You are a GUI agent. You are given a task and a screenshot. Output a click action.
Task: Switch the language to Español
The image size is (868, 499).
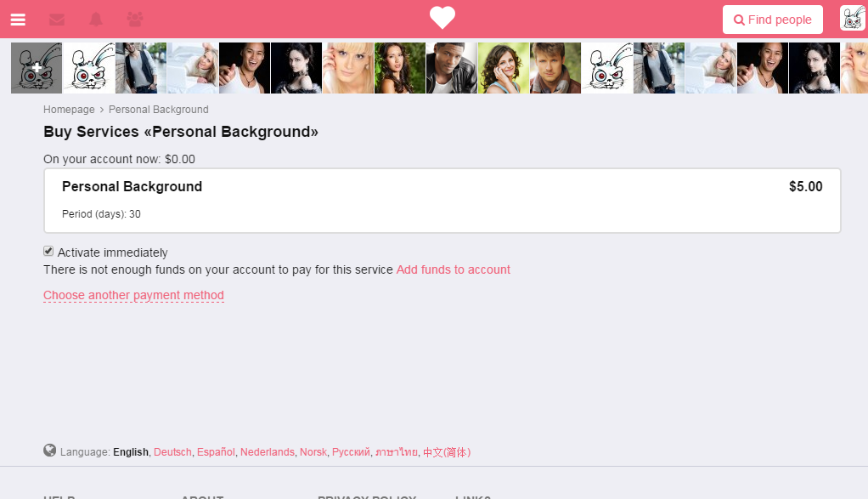click(216, 452)
